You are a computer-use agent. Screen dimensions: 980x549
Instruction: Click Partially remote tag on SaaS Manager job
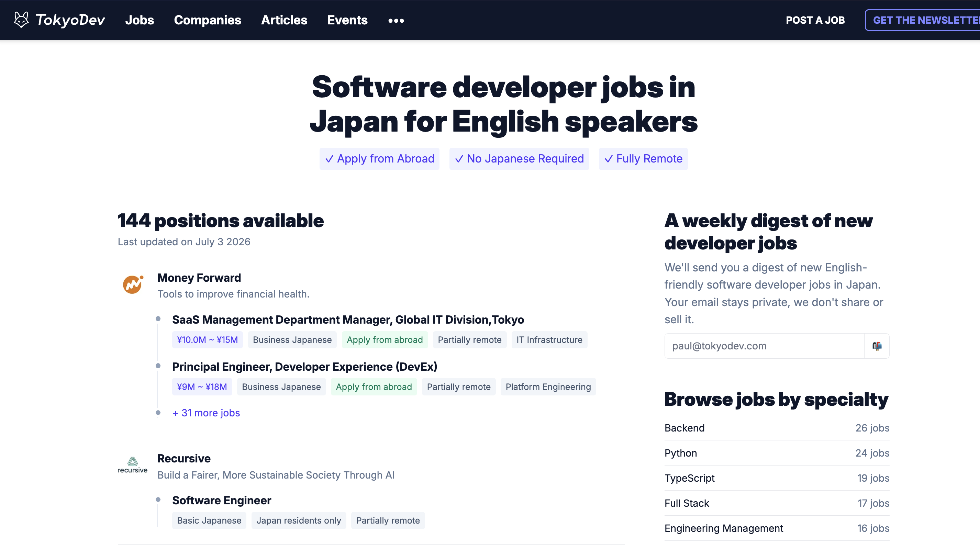[x=469, y=340]
